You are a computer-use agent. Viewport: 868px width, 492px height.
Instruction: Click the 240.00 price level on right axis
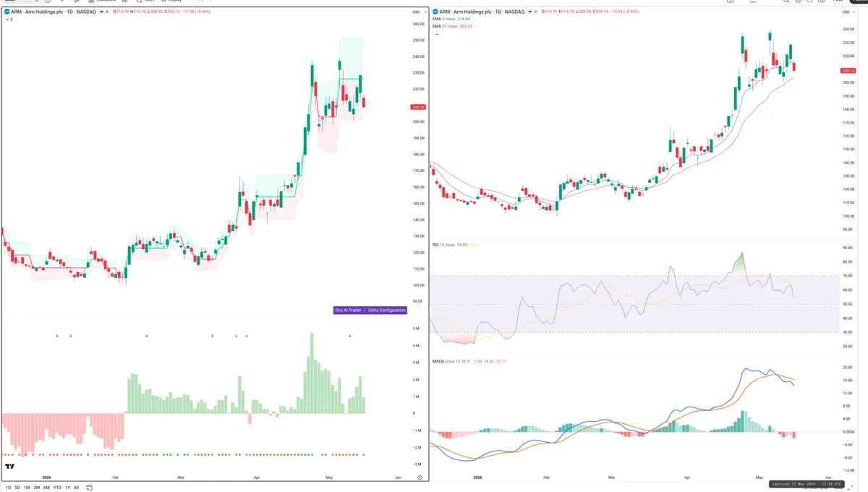847,29
